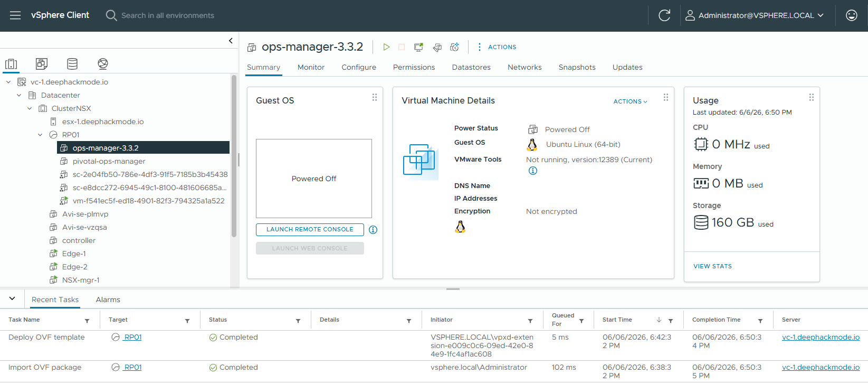Click the inventory tree vertical scrollbar
Viewport: 868px width, 384px height.
coord(234,156)
